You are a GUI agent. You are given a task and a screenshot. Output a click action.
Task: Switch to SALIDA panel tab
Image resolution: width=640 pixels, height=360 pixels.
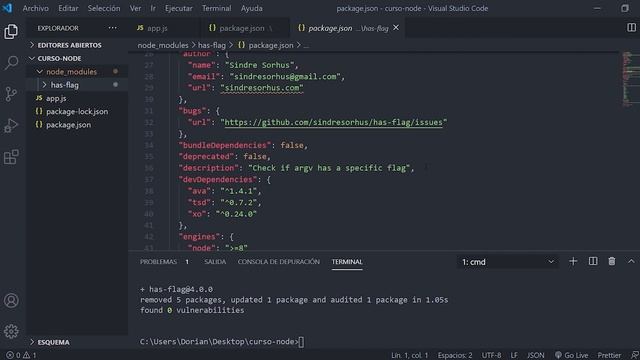(215, 262)
